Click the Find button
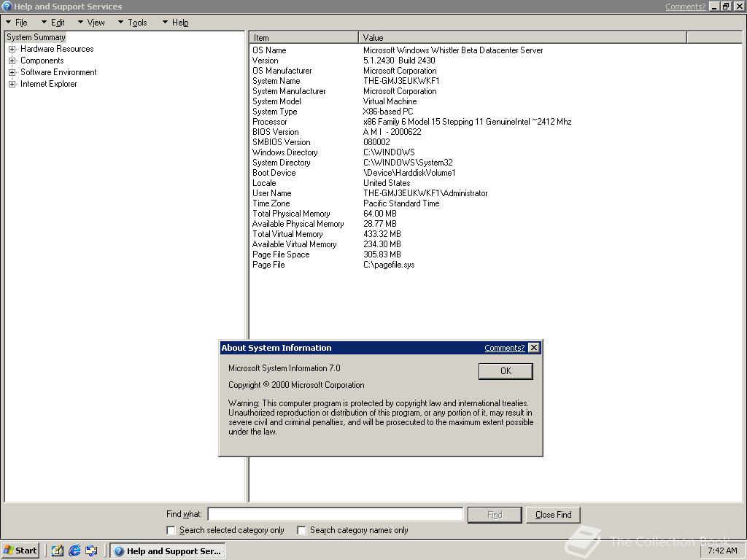Viewport: 747px width, 560px height. pos(495,515)
